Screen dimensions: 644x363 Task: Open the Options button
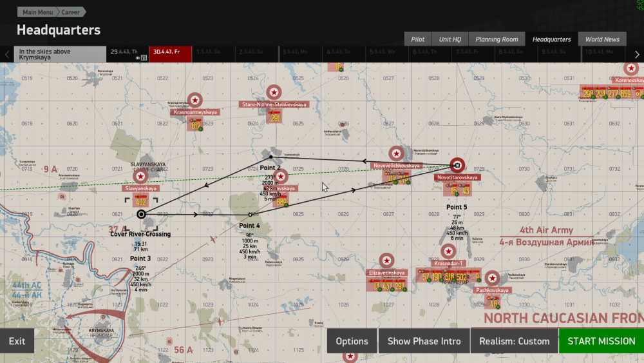click(x=352, y=341)
